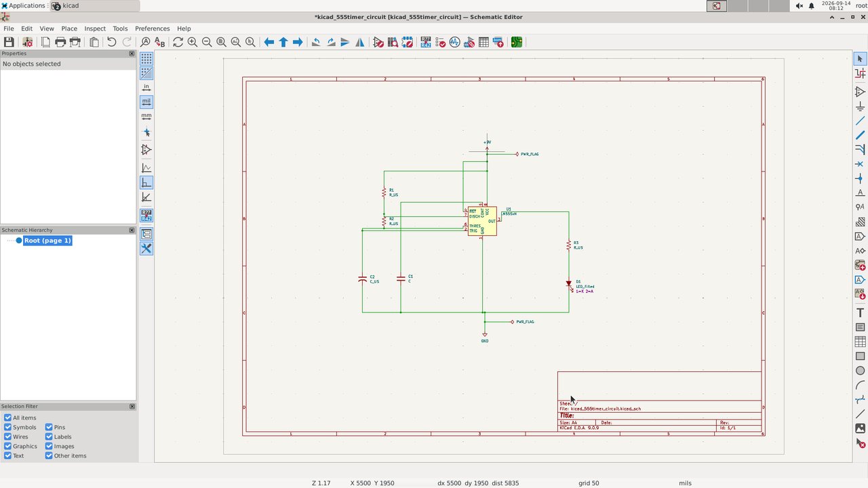Choose the No Connect flag tool
The image size is (868, 488).
click(860, 164)
